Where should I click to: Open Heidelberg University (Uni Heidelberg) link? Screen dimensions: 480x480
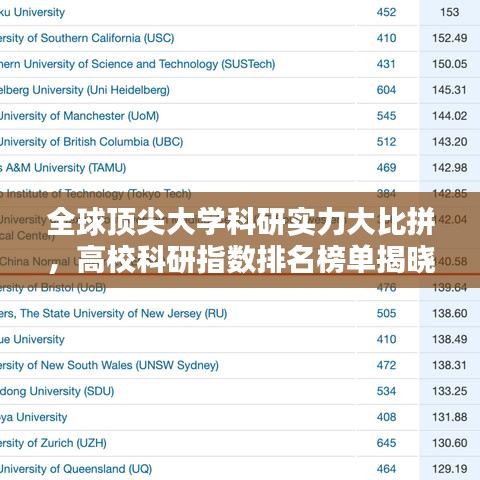85,90
